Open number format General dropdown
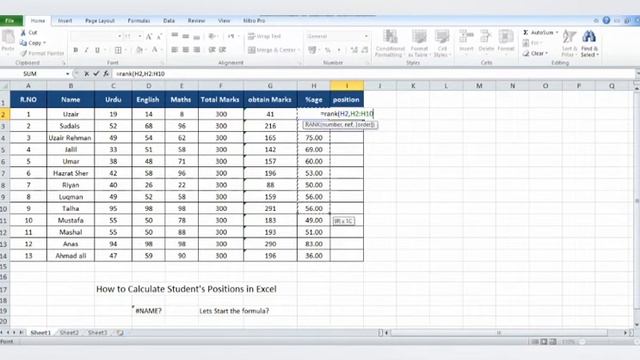This screenshot has width=640, height=360. (366, 36)
